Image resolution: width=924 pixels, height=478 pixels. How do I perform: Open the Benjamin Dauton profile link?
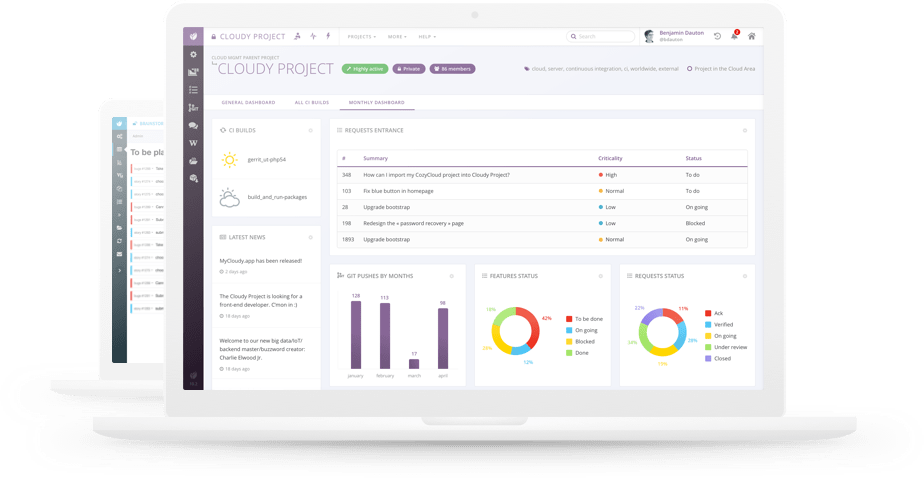[x=681, y=33]
